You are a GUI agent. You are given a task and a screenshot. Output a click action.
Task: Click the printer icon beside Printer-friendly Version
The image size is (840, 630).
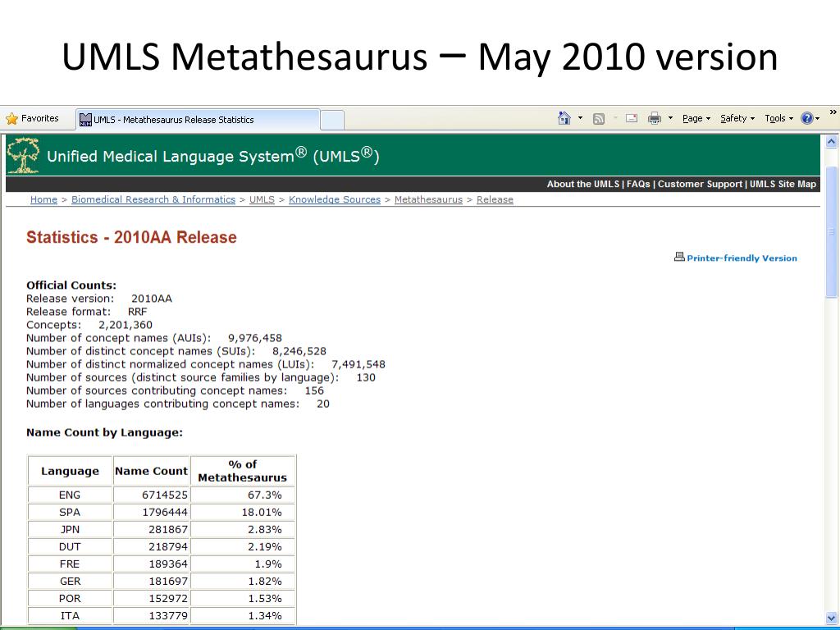pyautogui.click(x=679, y=257)
